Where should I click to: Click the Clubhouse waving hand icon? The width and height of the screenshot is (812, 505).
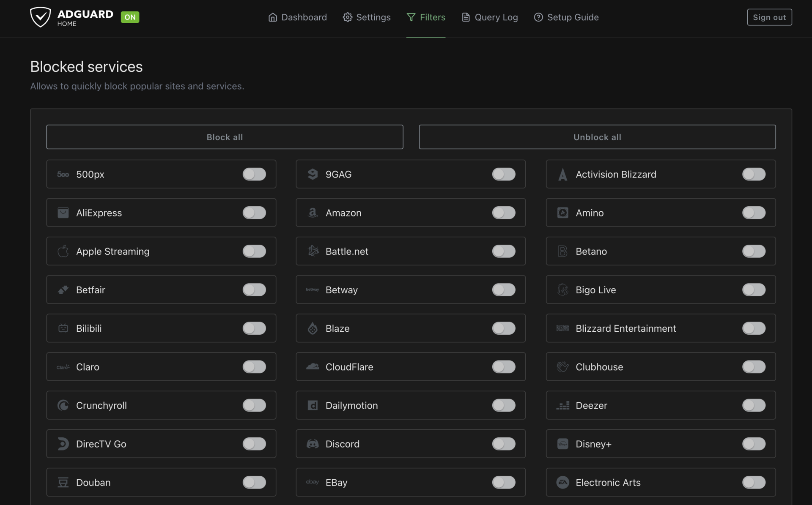[x=562, y=367]
